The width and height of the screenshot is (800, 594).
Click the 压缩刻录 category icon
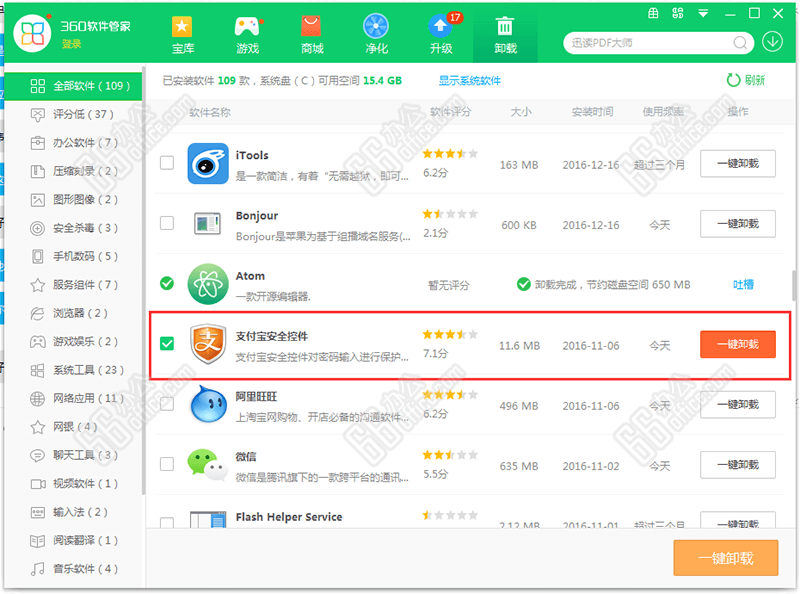tap(37, 171)
